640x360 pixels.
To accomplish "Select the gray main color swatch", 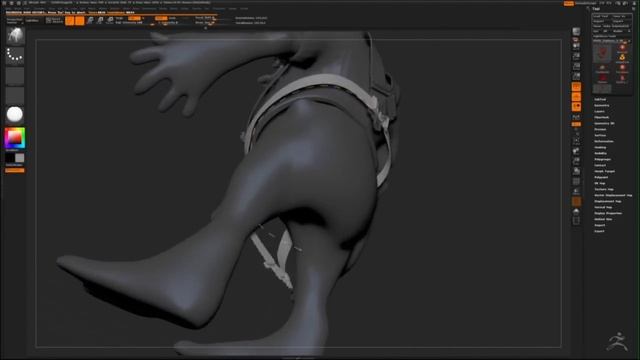I will tap(20, 158).
